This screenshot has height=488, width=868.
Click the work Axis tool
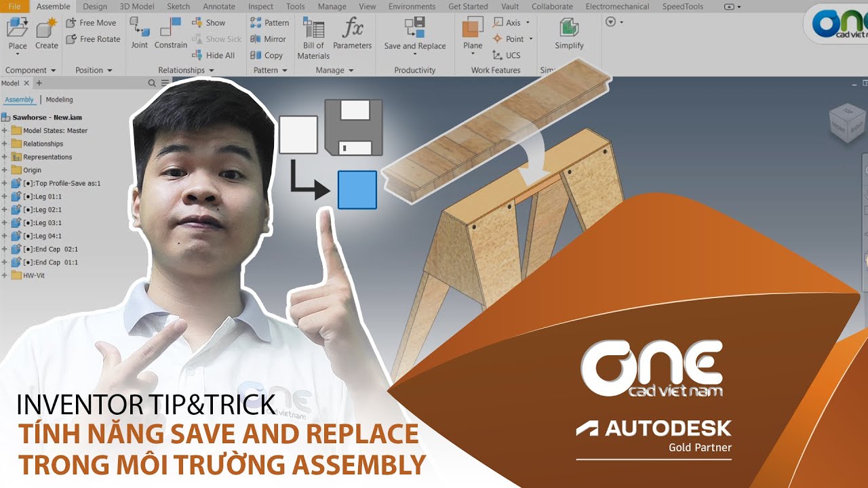tap(507, 22)
